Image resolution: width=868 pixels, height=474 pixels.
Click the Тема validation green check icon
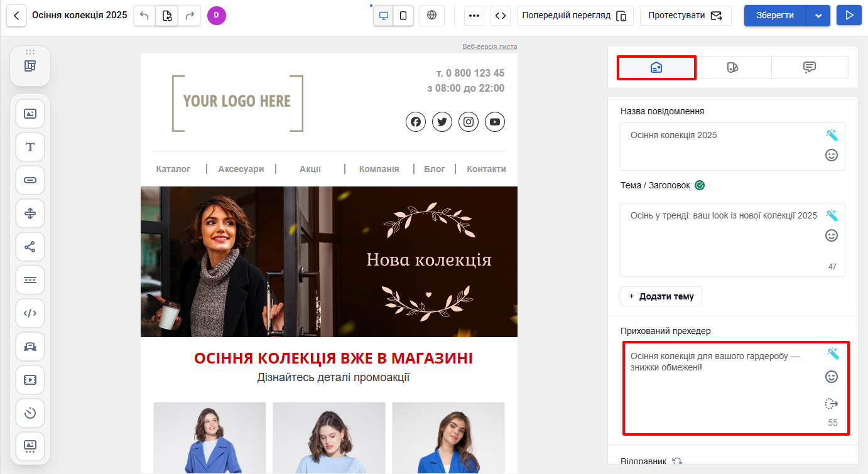click(x=700, y=185)
